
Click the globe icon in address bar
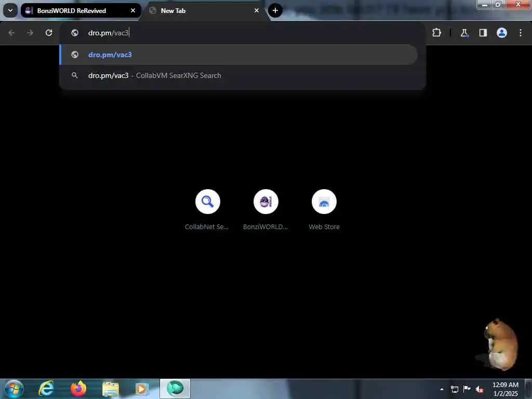(75, 33)
